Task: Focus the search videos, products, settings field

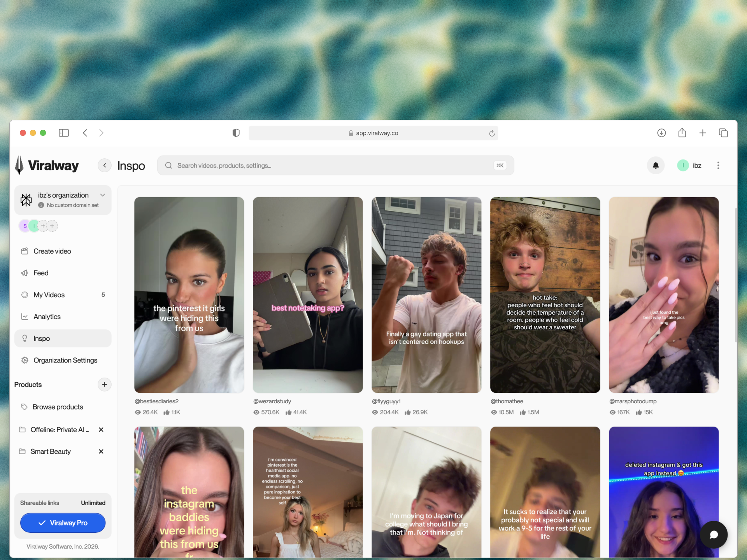Action: pyautogui.click(x=335, y=165)
